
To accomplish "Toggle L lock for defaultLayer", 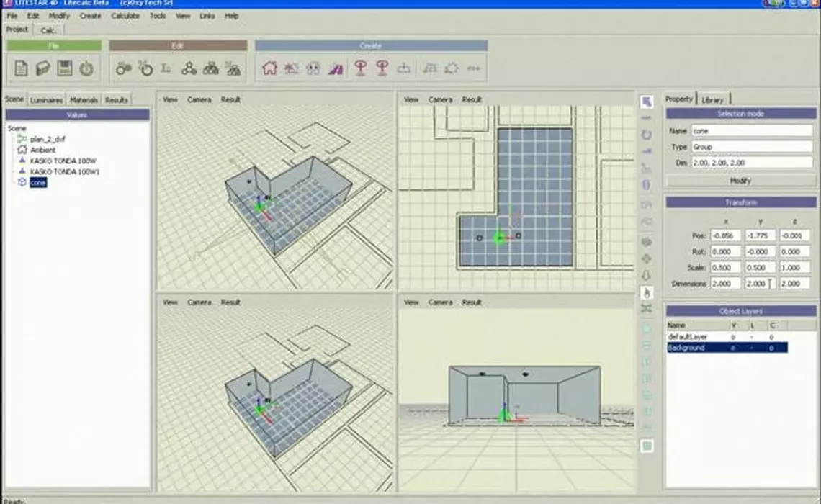I will (752, 337).
